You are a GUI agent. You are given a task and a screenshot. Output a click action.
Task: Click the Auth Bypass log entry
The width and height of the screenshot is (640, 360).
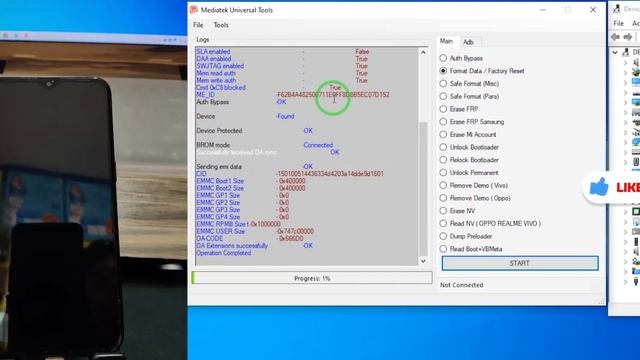[241, 102]
